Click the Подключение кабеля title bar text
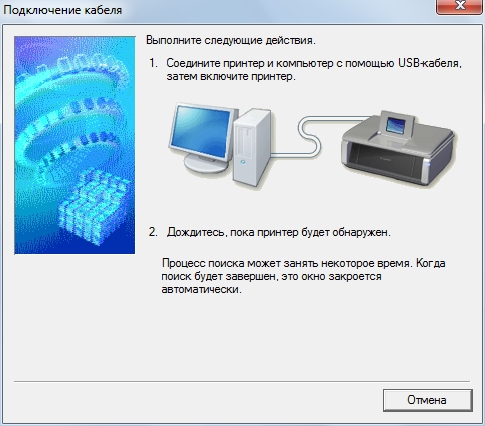Image resolution: width=485 pixels, height=426 pixels. click(x=63, y=10)
